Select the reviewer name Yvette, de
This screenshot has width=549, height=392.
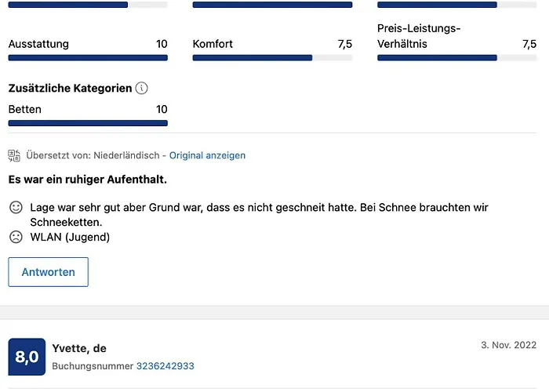click(x=79, y=348)
